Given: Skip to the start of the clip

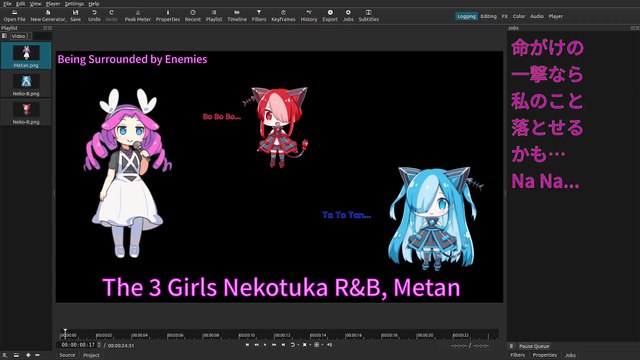Looking at the screenshot, I should click(x=247, y=345).
